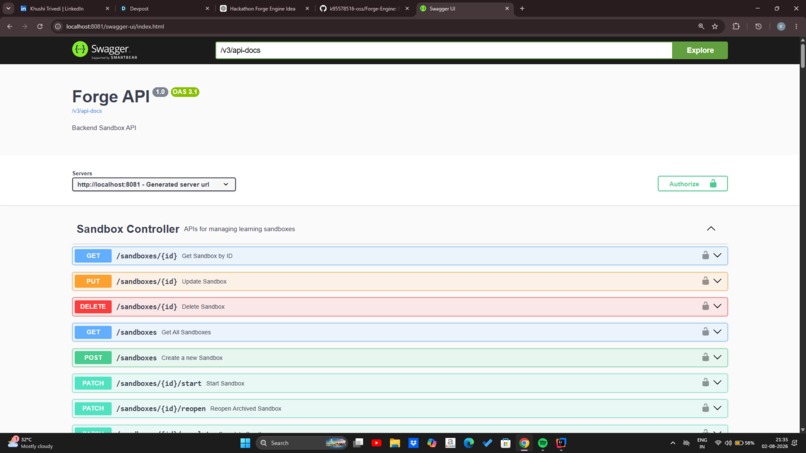Click the Swagger logo in the header
806x453 pixels.
[104, 50]
